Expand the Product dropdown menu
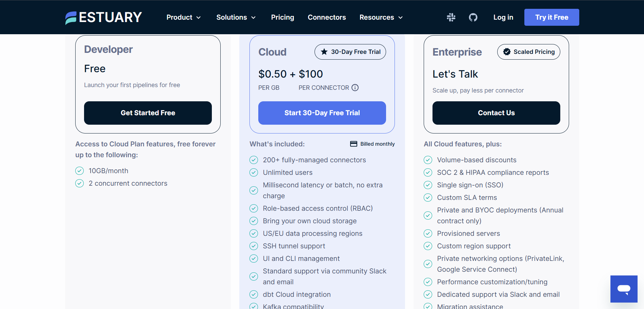This screenshot has width=644, height=309. [184, 17]
